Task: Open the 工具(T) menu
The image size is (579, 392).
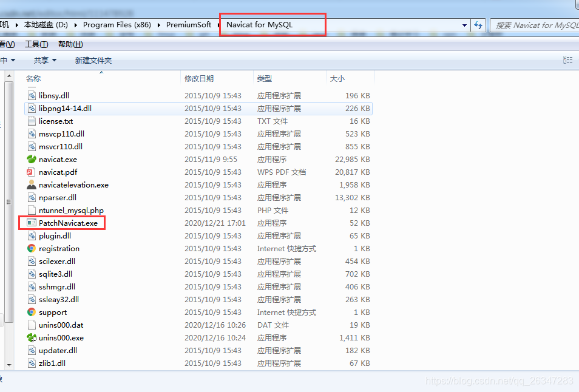Action: pyautogui.click(x=36, y=44)
